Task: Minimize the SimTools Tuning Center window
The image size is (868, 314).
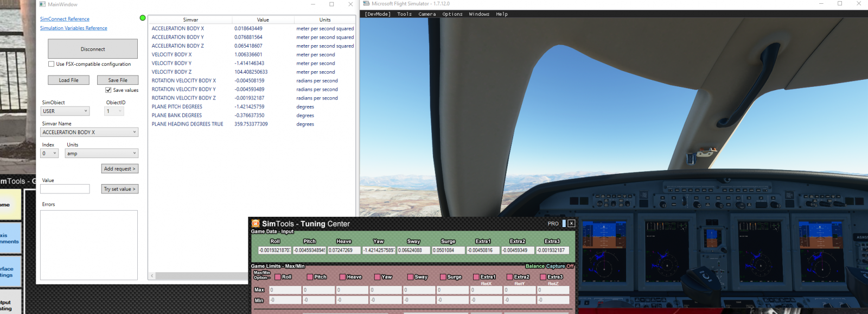Action: pyautogui.click(x=564, y=223)
